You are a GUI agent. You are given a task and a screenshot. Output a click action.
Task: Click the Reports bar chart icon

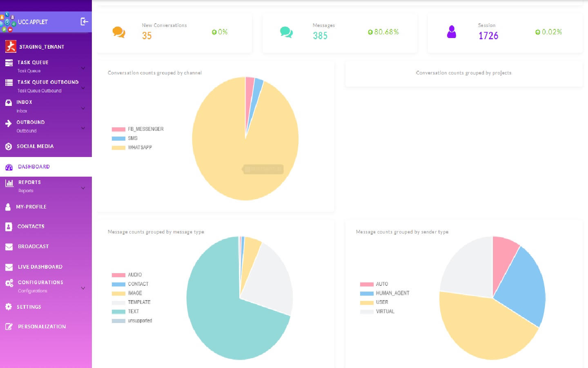click(9, 183)
